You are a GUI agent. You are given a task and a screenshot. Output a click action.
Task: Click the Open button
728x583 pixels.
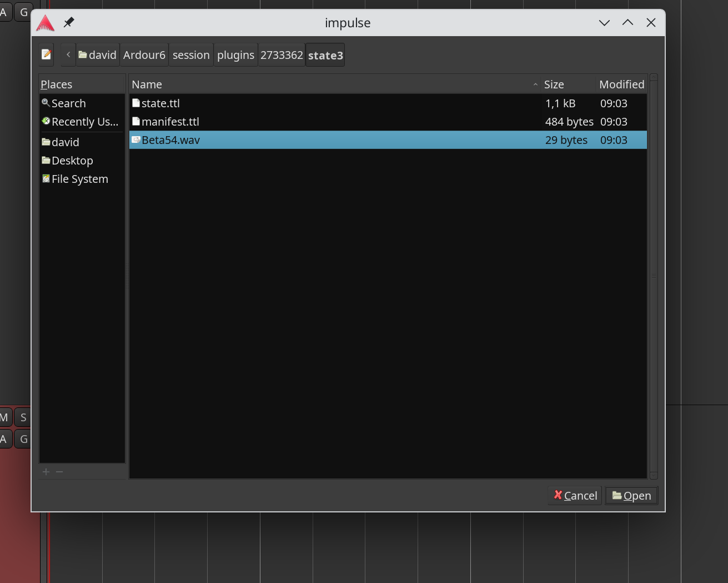[x=631, y=496]
